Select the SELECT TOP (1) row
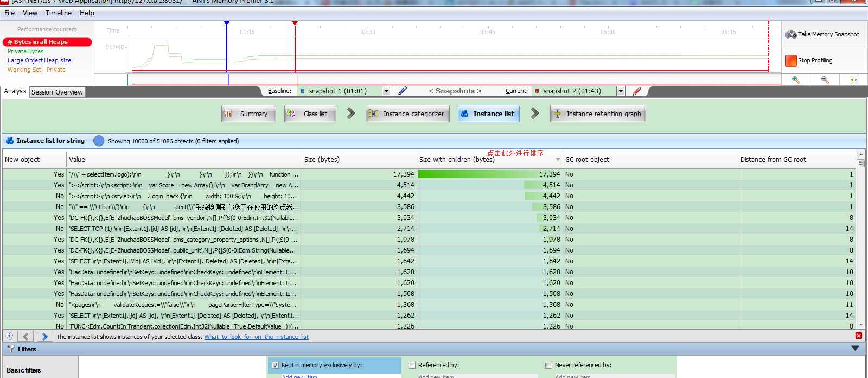 pyautogui.click(x=429, y=229)
